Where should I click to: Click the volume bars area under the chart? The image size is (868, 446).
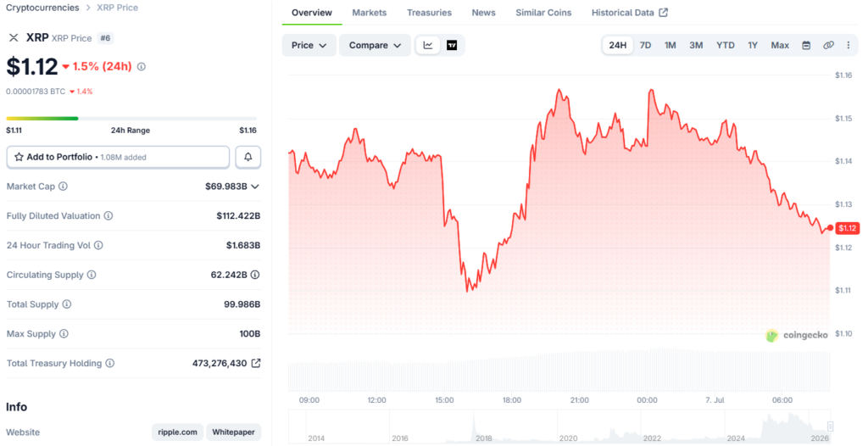pos(559,370)
